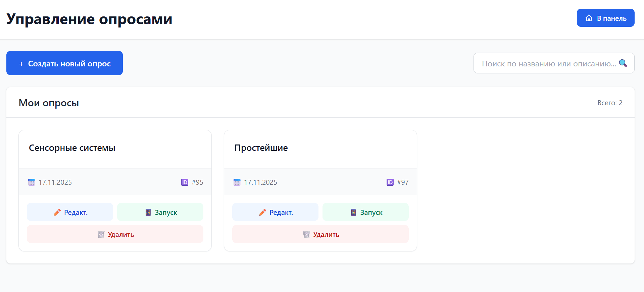Edit the Простейшие survey

pos(275,212)
